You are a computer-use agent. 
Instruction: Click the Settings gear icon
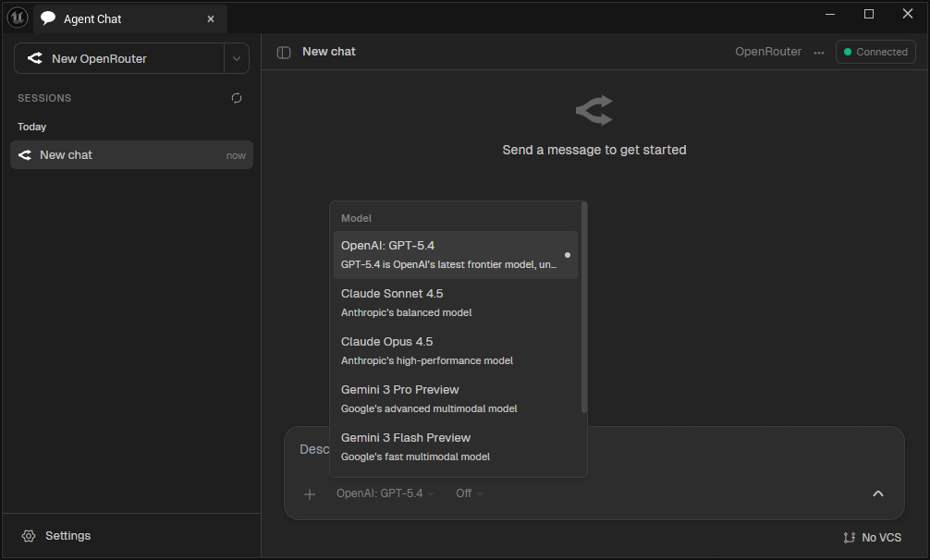tap(29, 536)
